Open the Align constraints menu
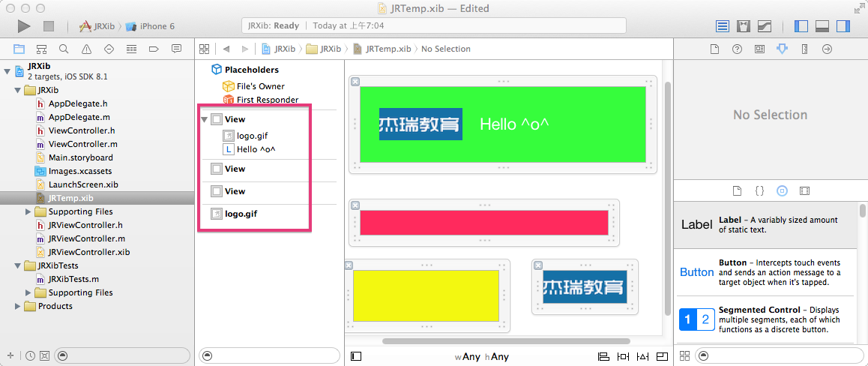This screenshot has height=366, width=868. click(x=603, y=356)
